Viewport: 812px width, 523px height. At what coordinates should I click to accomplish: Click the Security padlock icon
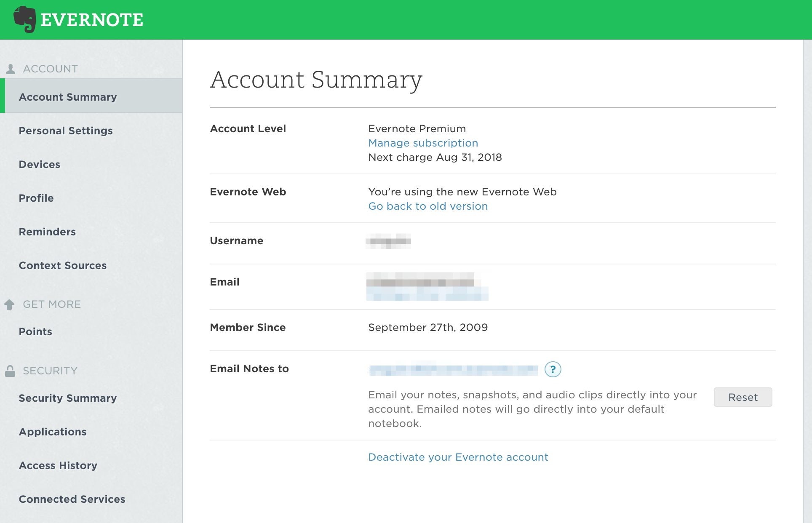click(x=10, y=371)
